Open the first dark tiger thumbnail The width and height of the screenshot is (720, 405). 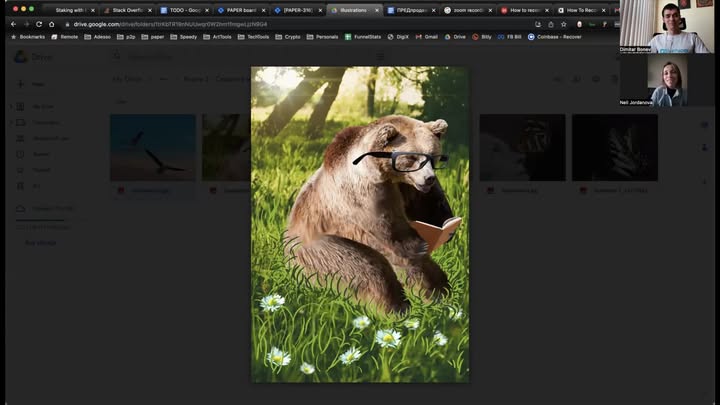tap(523, 147)
